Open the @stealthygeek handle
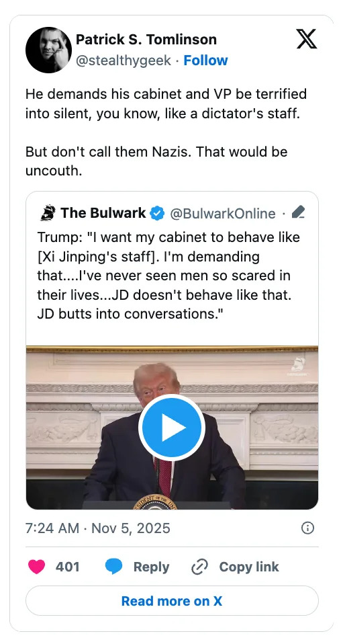The image size is (341, 644). coord(123,61)
